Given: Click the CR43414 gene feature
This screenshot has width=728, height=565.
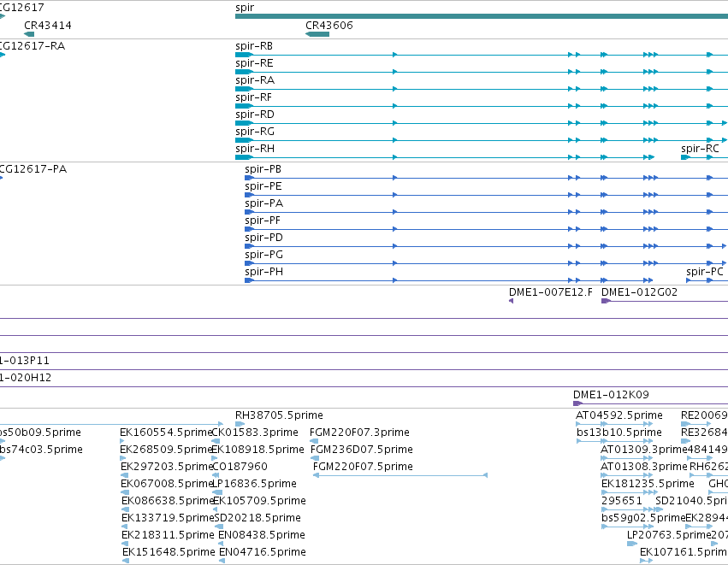Looking at the screenshot, I should [29, 34].
